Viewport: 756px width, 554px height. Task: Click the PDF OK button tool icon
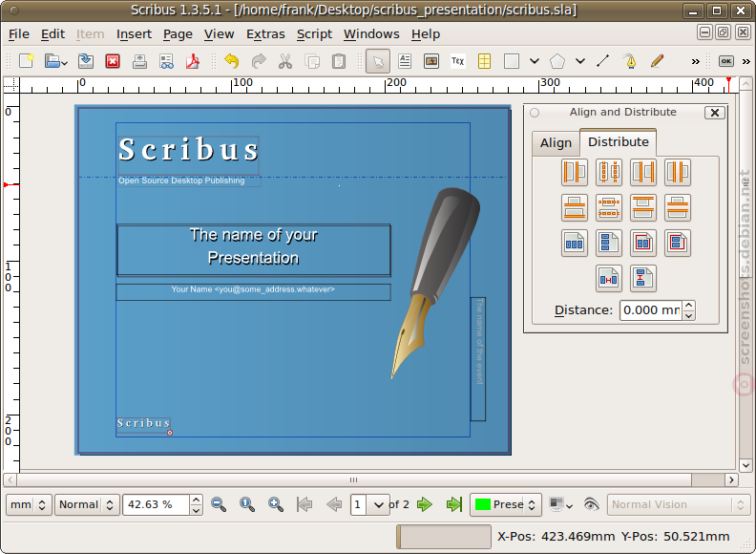(726, 61)
